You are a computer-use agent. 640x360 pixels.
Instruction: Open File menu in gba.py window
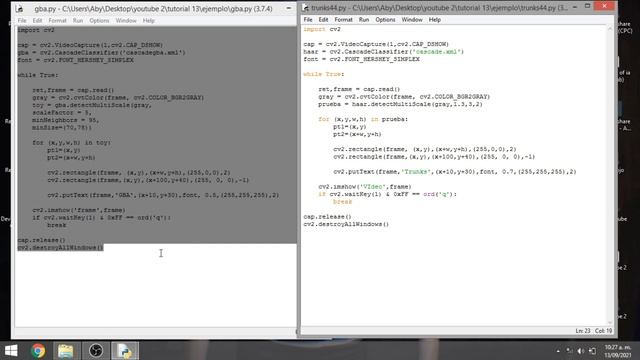tap(22, 20)
